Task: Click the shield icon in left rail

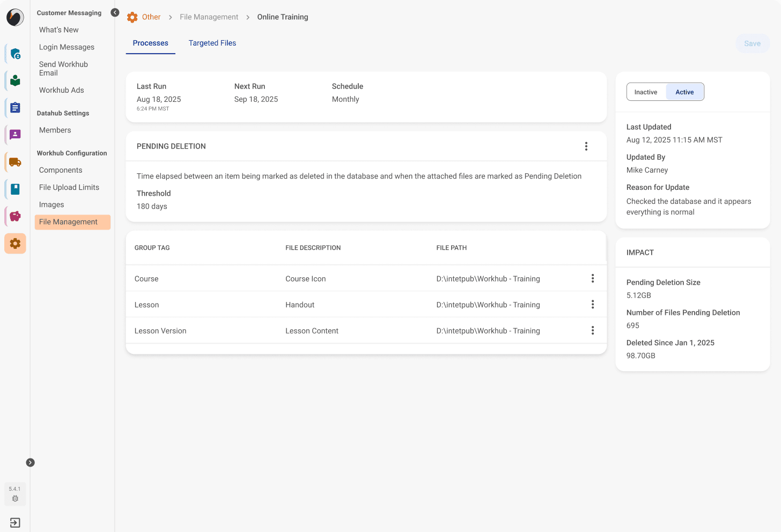Action: coord(15,54)
